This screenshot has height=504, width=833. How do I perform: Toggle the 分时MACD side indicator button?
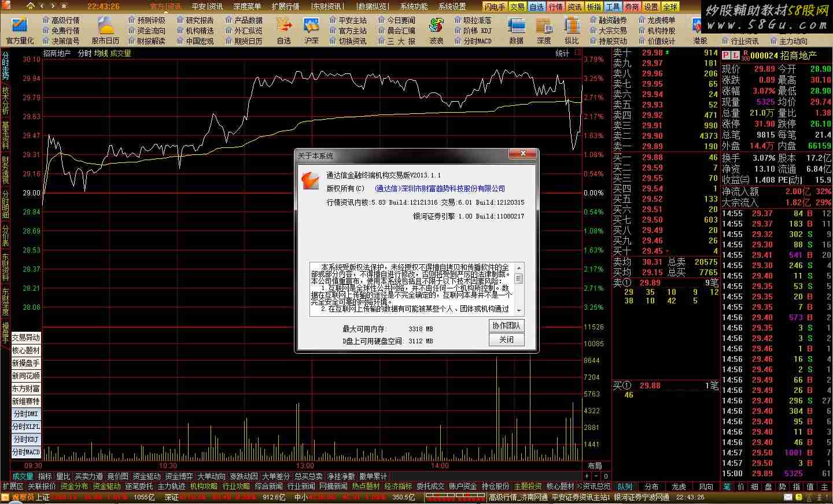pyautogui.click(x=26, y=452)
